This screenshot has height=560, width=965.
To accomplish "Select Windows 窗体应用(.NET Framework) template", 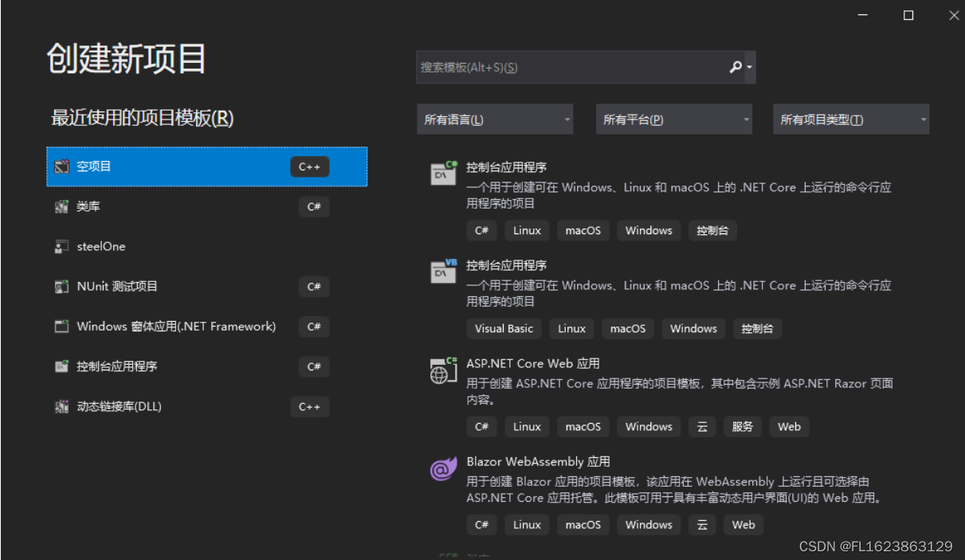I will click(207, 326).
